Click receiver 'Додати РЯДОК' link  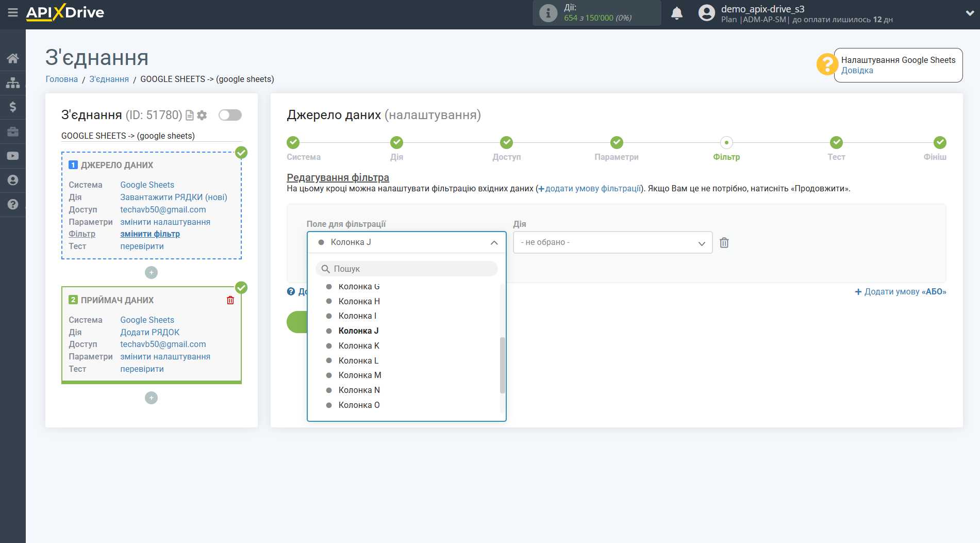click(150, 332)
